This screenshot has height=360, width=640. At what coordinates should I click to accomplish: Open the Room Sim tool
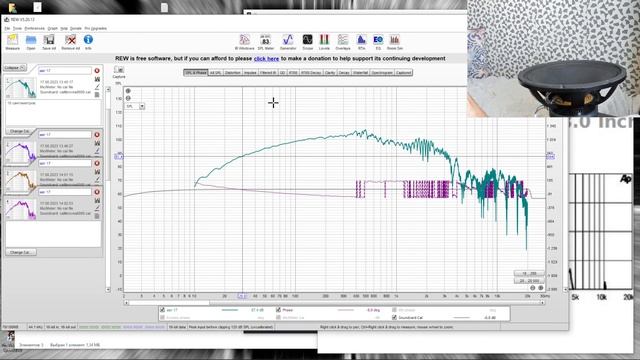point(395,42)
